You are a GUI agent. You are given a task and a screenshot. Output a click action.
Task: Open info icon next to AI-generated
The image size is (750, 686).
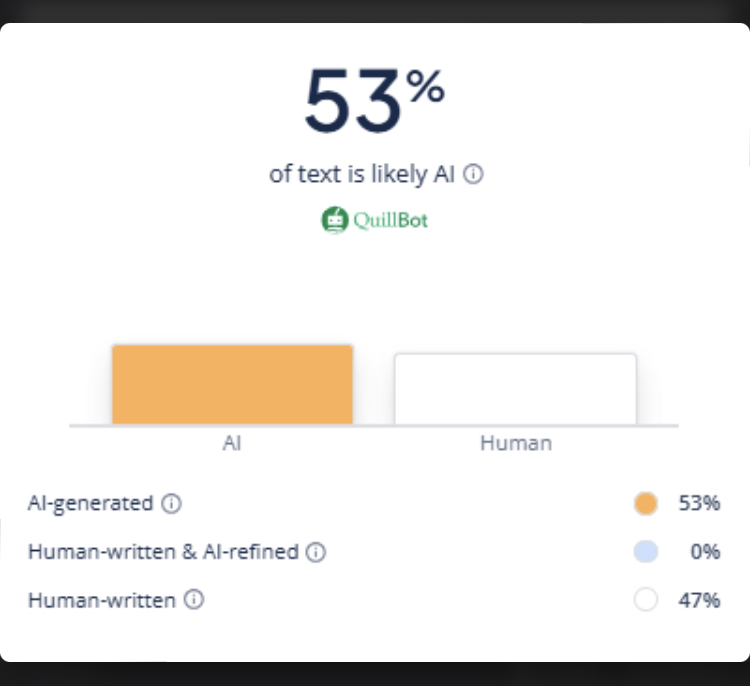172,504
